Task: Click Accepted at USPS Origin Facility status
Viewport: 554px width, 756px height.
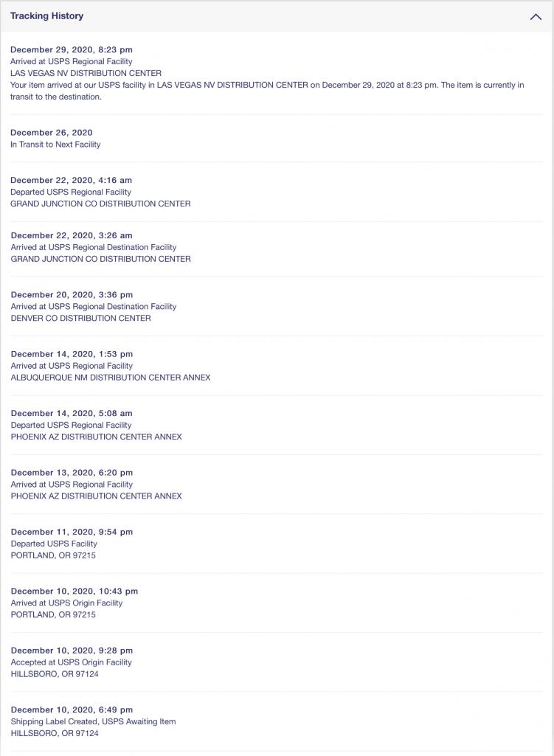Action: click(72, 662)
